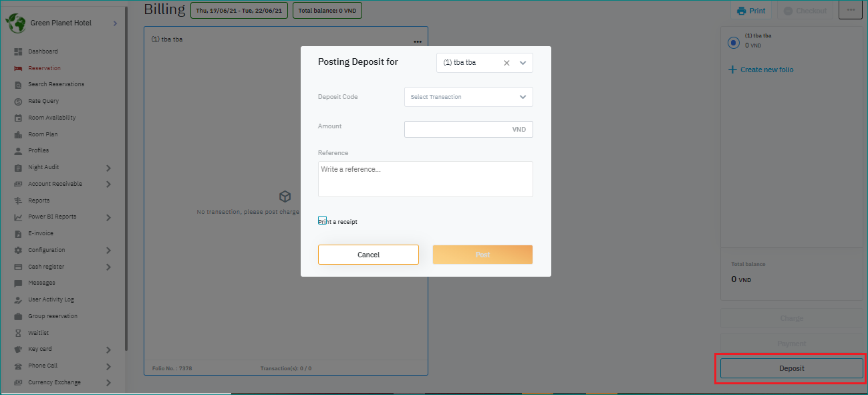Select the '(1) tba tba' folio radio button
Image resolution: width=868 pixels, height=395 pixels.
734,42
